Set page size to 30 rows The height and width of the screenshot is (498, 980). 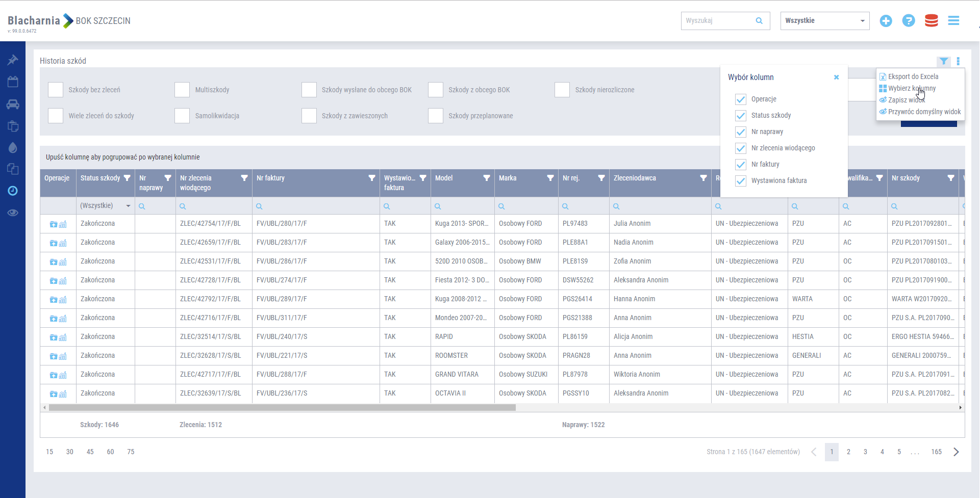[70, 452]
